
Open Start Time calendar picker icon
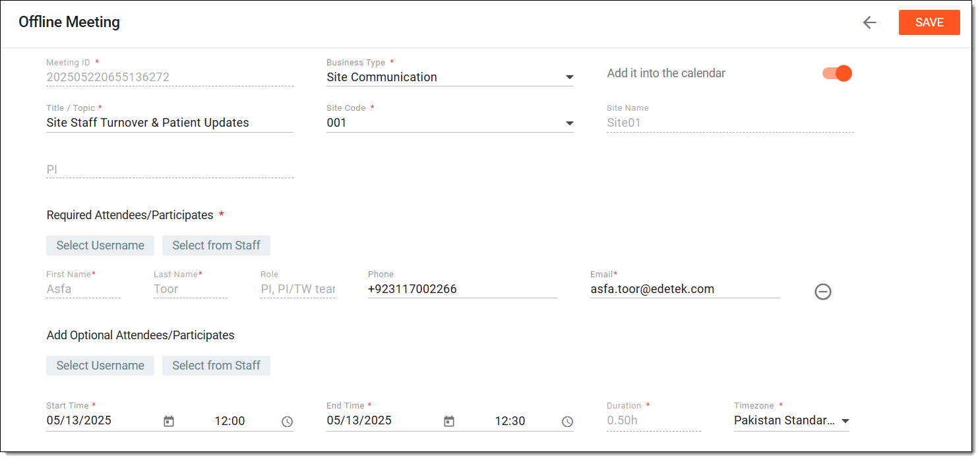pos(169,421)
